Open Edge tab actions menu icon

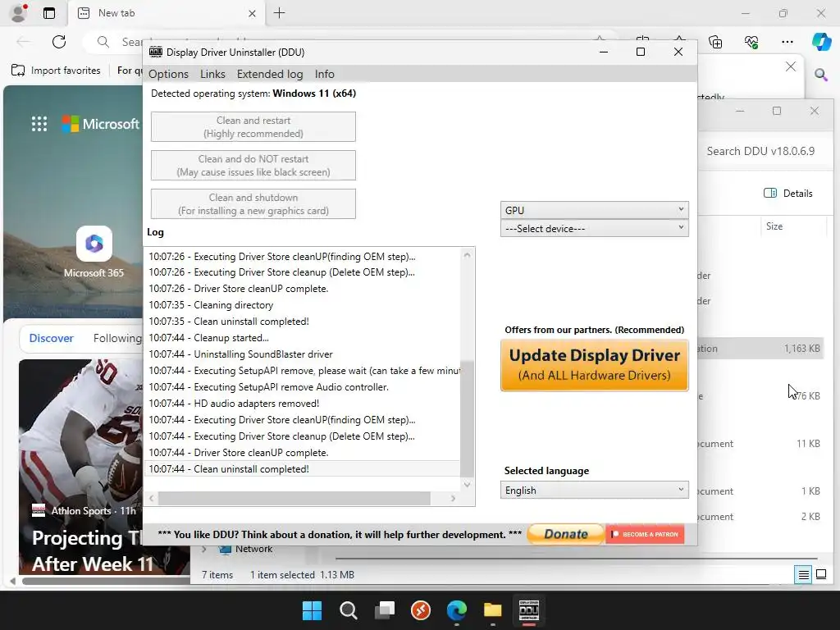tap(49, 13)
